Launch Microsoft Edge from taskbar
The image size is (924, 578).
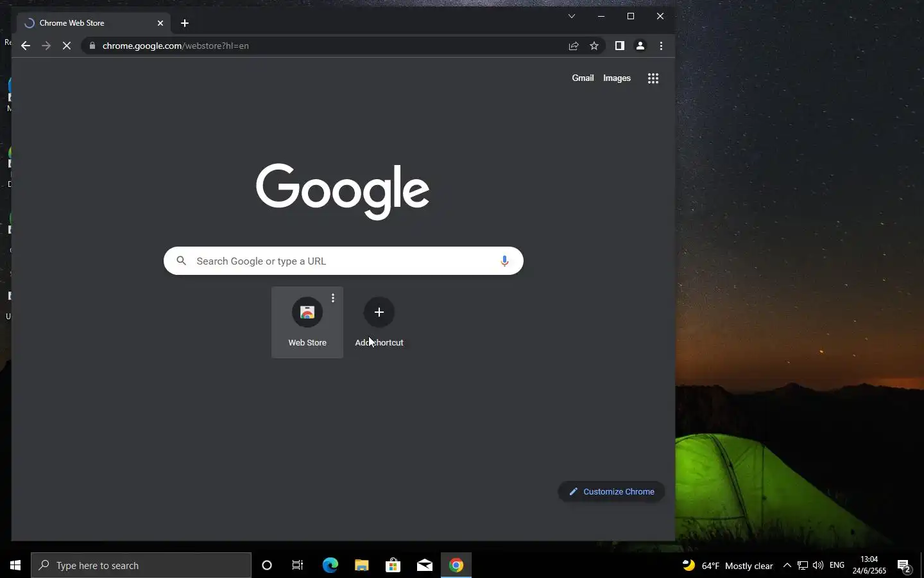tap(330, 565)
